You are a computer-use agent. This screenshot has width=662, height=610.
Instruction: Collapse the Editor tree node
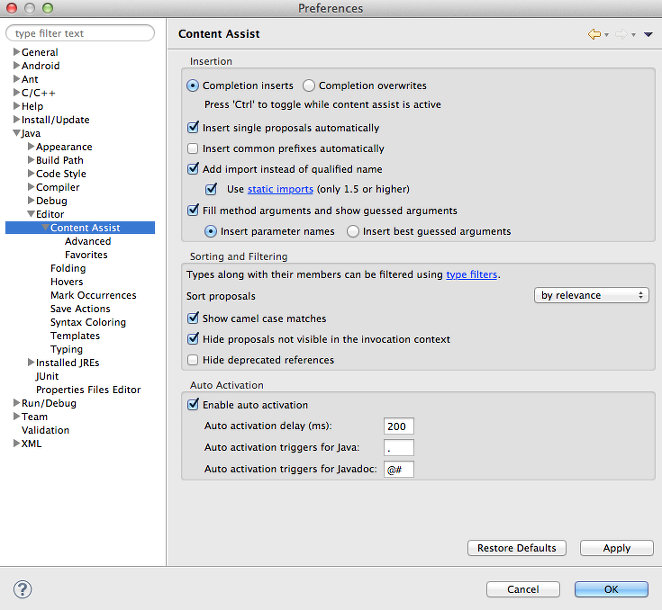31,214
